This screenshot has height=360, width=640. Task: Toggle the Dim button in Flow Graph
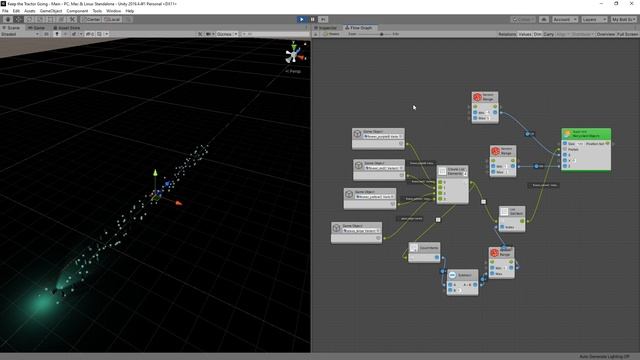tap(538, 34)
